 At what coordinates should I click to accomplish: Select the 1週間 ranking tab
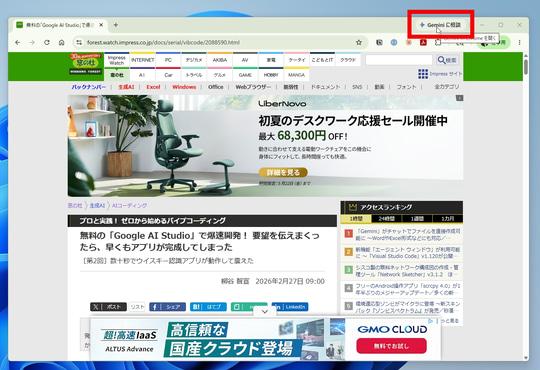417,219
